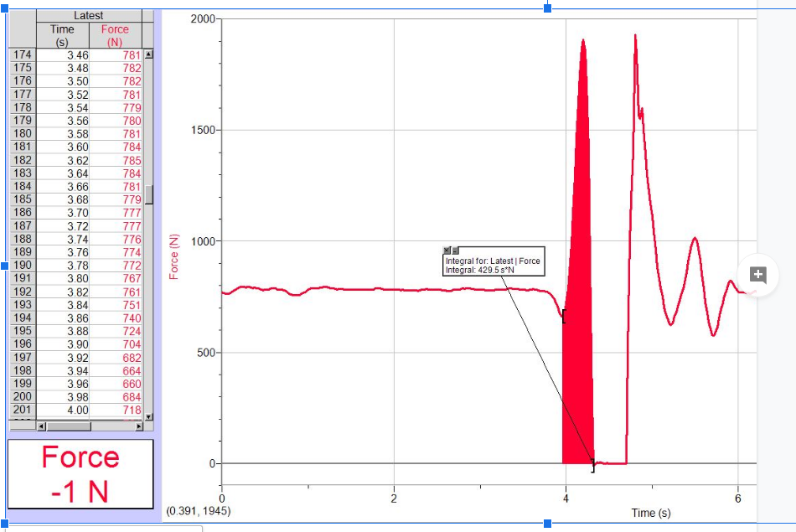Open the Time (s) x-axis label menu
Image resolution: width=796 pixels, height=532 pixels.
pos(649,512)
